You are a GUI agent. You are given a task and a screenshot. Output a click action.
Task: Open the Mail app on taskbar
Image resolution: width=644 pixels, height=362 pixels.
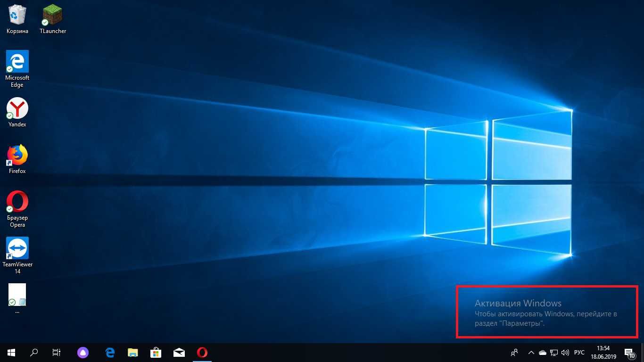(179, 353)
